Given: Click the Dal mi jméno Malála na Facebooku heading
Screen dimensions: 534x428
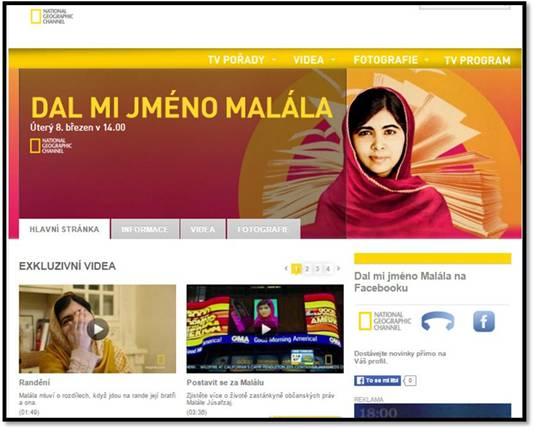Looking at the screenshot, I should 410,282.
